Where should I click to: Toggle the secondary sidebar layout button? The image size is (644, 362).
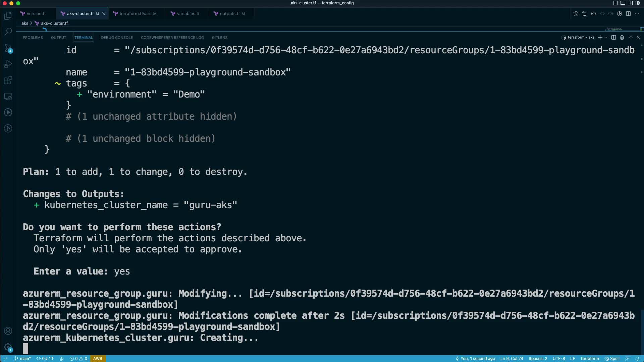(x=630, y=3)
